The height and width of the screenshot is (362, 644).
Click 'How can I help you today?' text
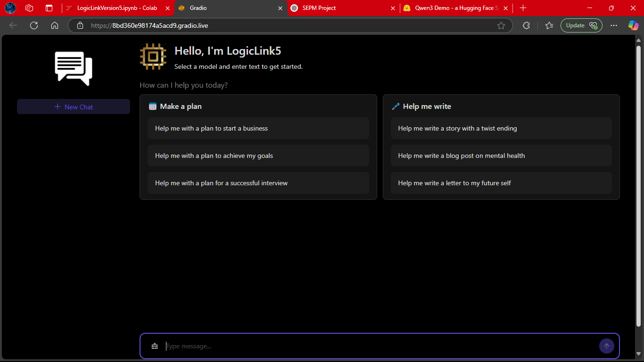pyautogui.click(x=184, y=85)
